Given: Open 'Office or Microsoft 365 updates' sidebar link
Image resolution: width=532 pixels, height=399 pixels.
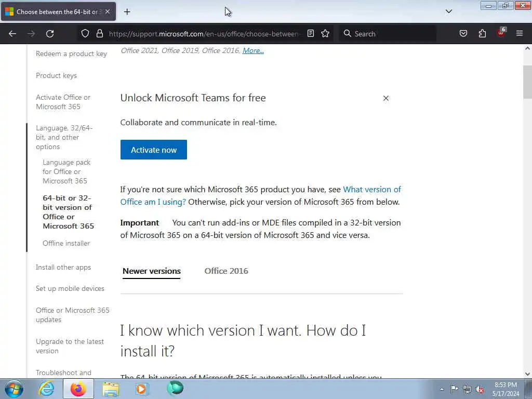Looking at the screenshot, I should 73,315.
